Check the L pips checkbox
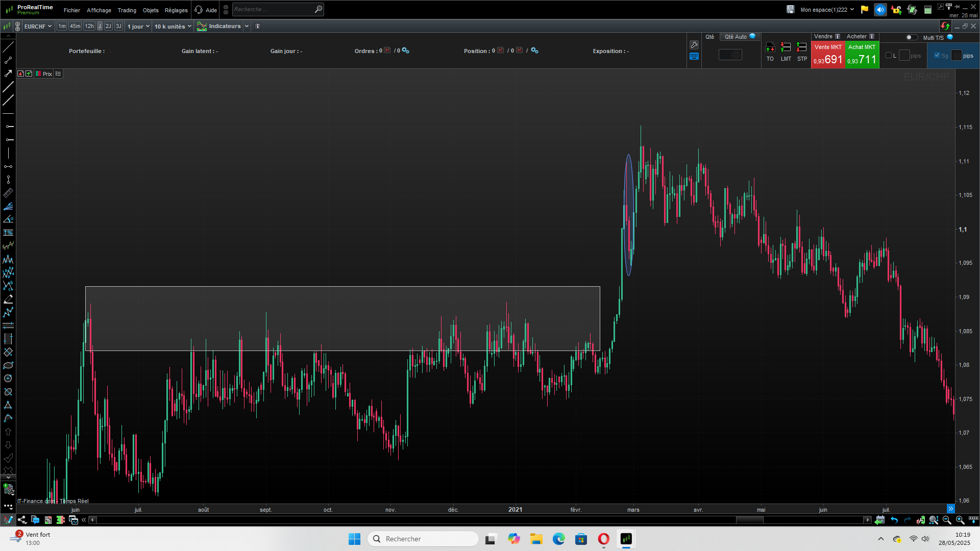The height and width of the screenshot is (551, 980). point(889,56)
